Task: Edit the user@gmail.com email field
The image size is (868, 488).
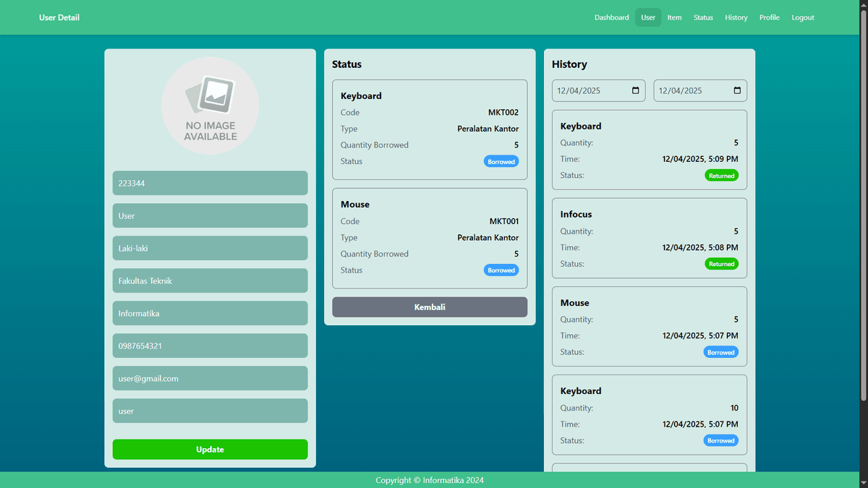Action: (210, 378)
